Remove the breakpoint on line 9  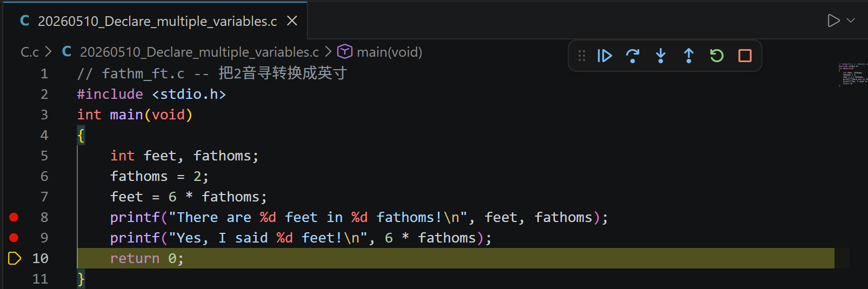[14, 238]
